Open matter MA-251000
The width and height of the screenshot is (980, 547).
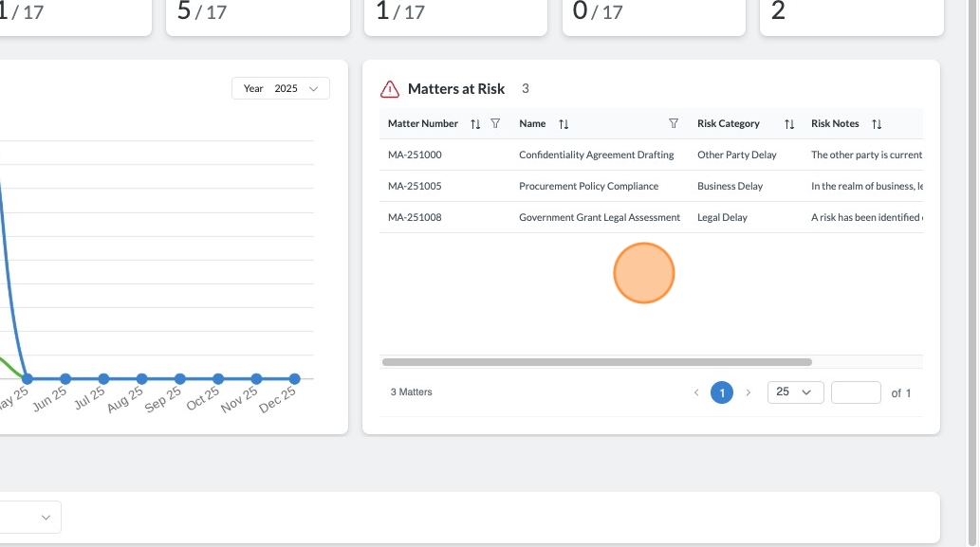[415, 155]
